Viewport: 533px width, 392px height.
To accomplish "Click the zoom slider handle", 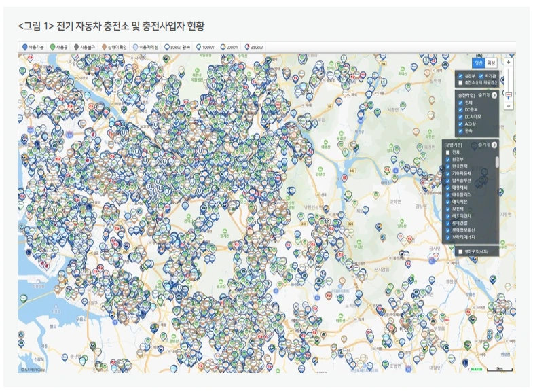I will pyautogui.click(x=509, y=95).
